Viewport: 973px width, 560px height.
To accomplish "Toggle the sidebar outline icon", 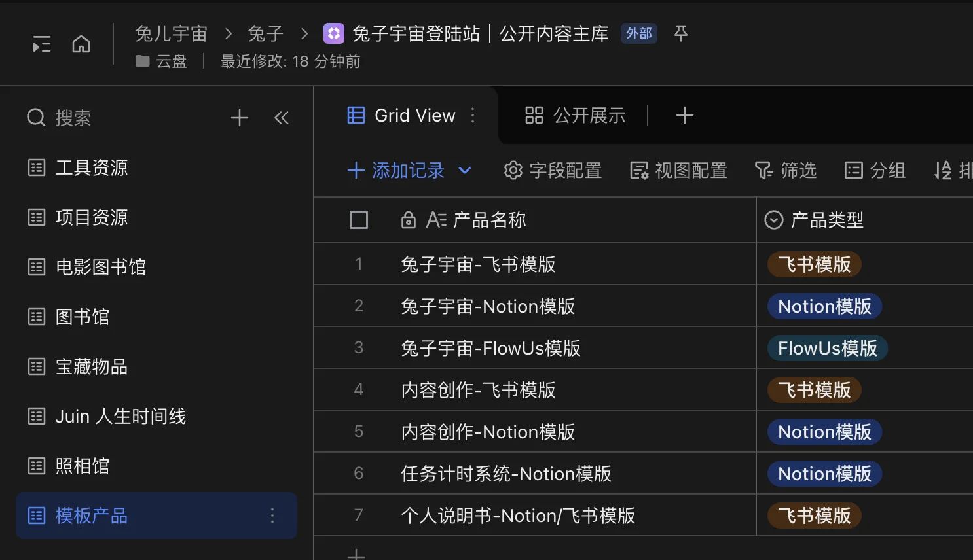I will coord(42,44).
